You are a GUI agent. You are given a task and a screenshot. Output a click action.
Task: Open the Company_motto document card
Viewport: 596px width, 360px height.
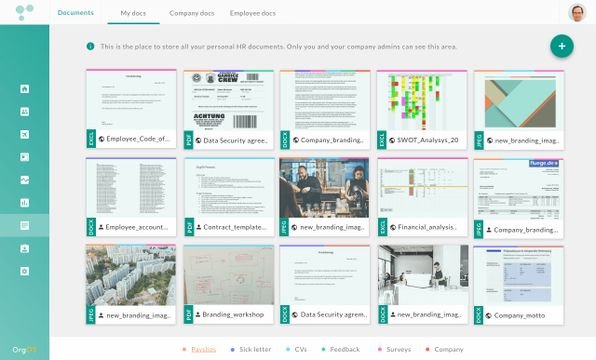[519, 285]
